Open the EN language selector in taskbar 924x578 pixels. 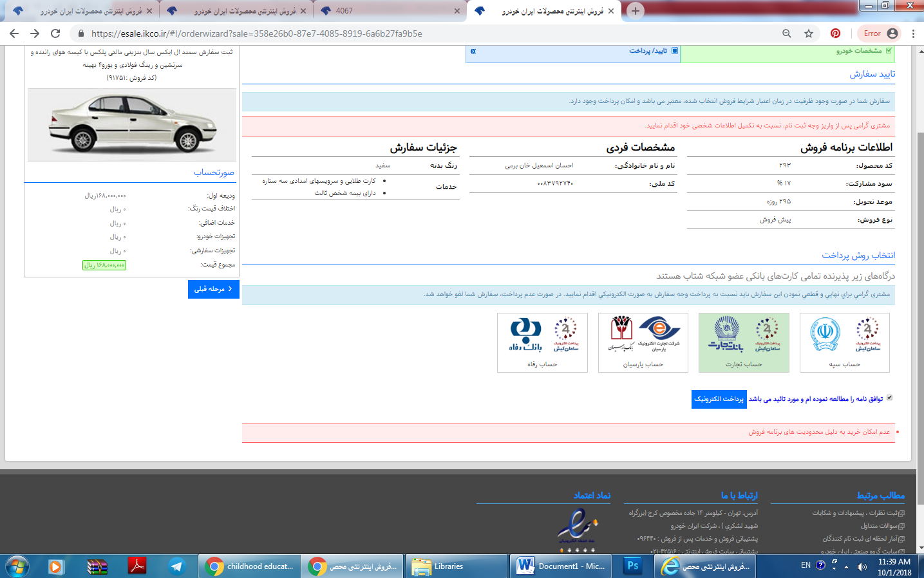coord(806,566)
